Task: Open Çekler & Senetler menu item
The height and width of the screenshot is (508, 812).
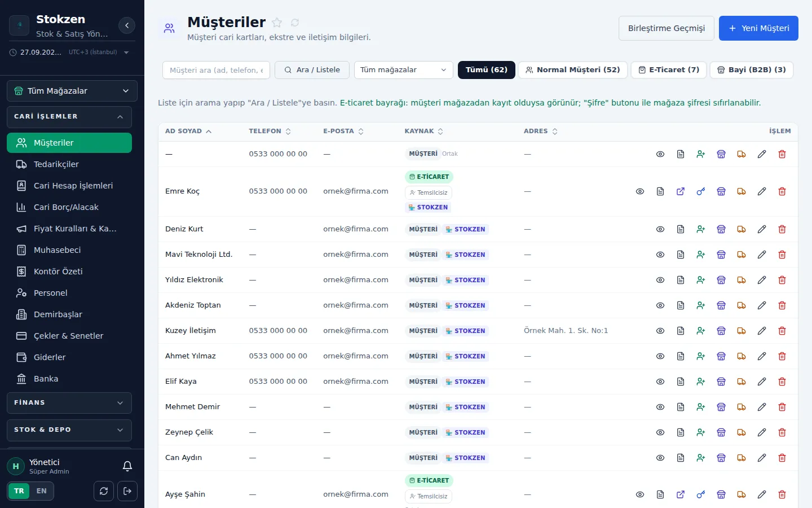Action: tap(69, 336)
